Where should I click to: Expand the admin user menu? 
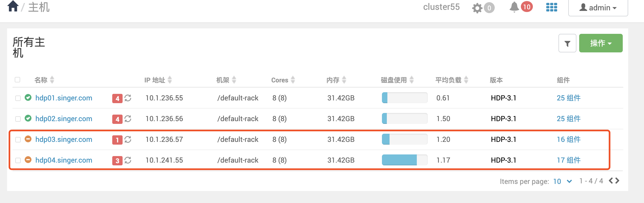(x=598, y=8)
